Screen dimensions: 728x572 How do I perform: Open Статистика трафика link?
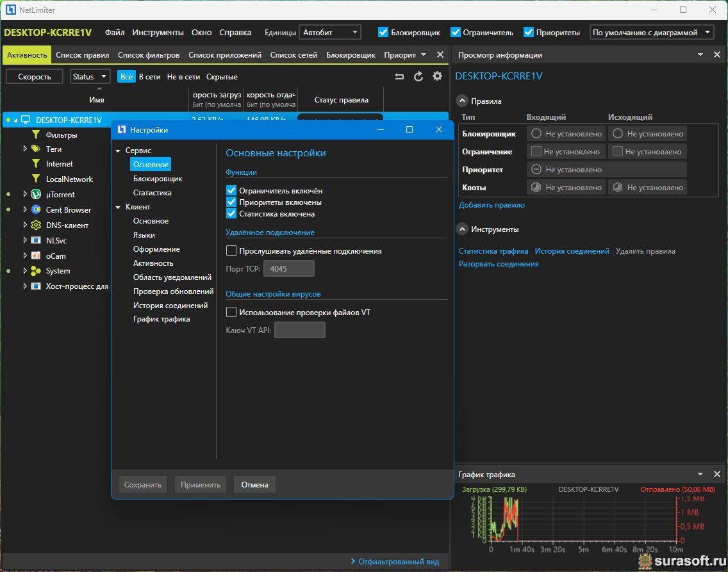tap(493, 251)
